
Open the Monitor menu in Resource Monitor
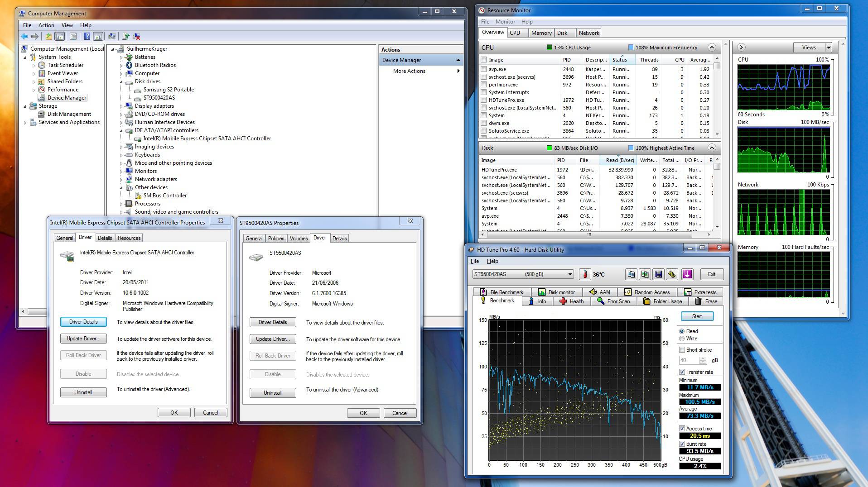505,22
